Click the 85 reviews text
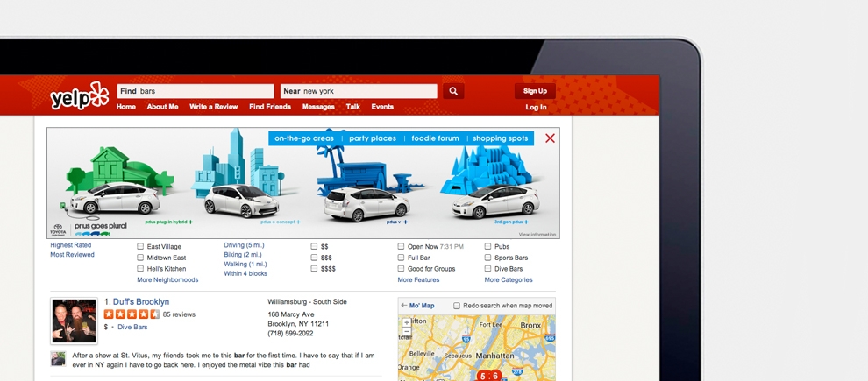This screenshot has width=868, height=381. 180,314
